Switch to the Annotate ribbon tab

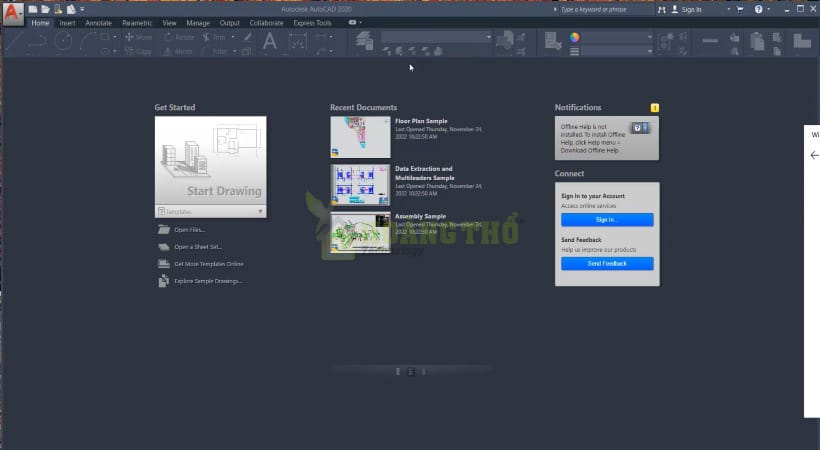pos(98,22)
